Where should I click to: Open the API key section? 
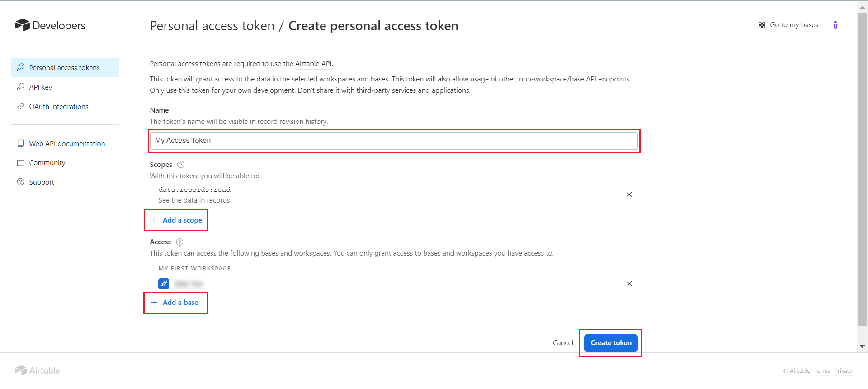pyautogui.click(x=41, y=87)
